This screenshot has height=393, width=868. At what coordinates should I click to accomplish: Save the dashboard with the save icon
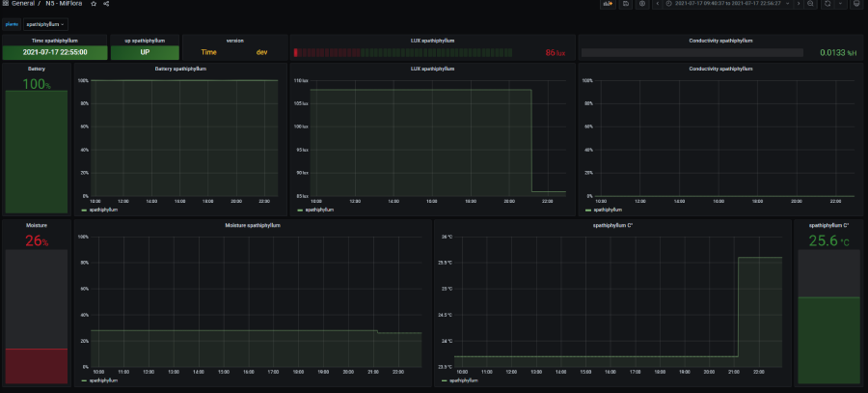[x=626, y=4]
